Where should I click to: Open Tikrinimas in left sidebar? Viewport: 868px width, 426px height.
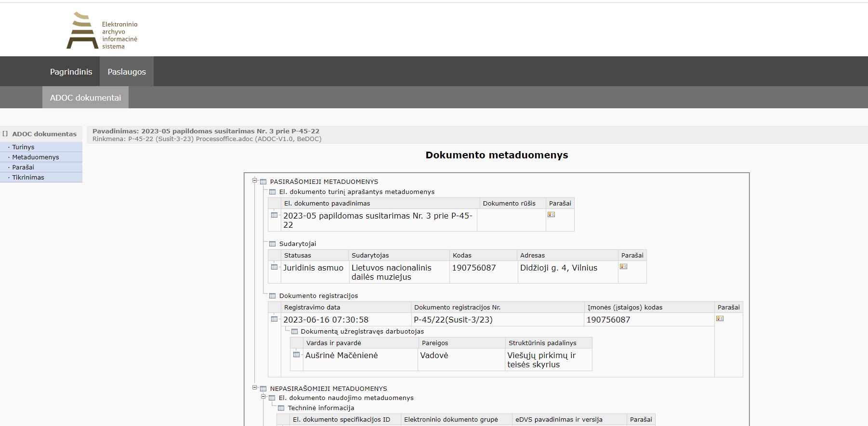(28, 178)
